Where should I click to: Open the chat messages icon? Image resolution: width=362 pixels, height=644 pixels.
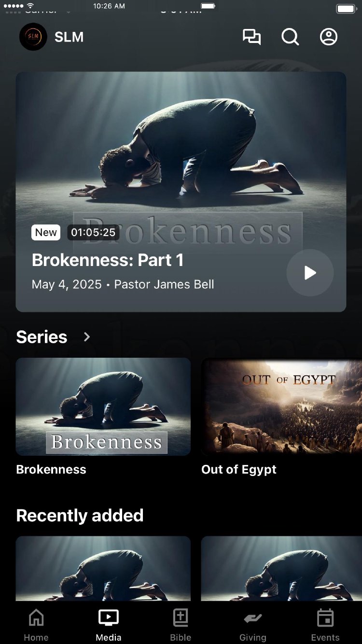point(251,37)
